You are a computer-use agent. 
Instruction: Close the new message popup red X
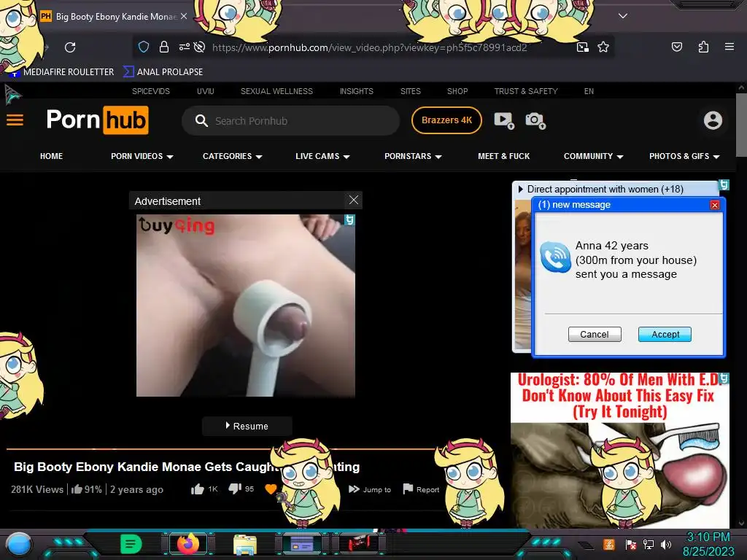point(714,205)
